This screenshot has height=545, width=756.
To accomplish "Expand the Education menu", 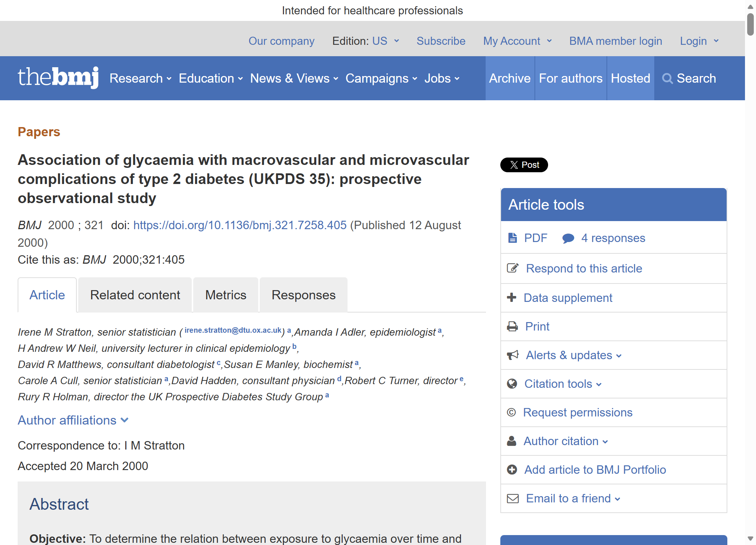I will (x=210, y=78).
